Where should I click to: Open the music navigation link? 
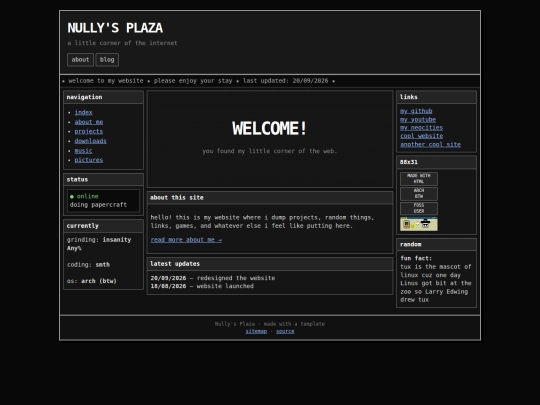(x=83, y=150)
